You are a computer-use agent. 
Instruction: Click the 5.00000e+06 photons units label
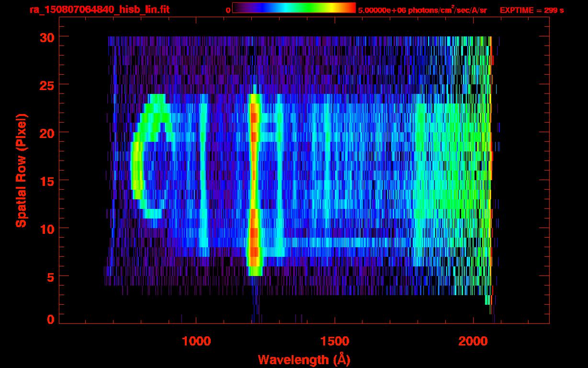(422, 10)
